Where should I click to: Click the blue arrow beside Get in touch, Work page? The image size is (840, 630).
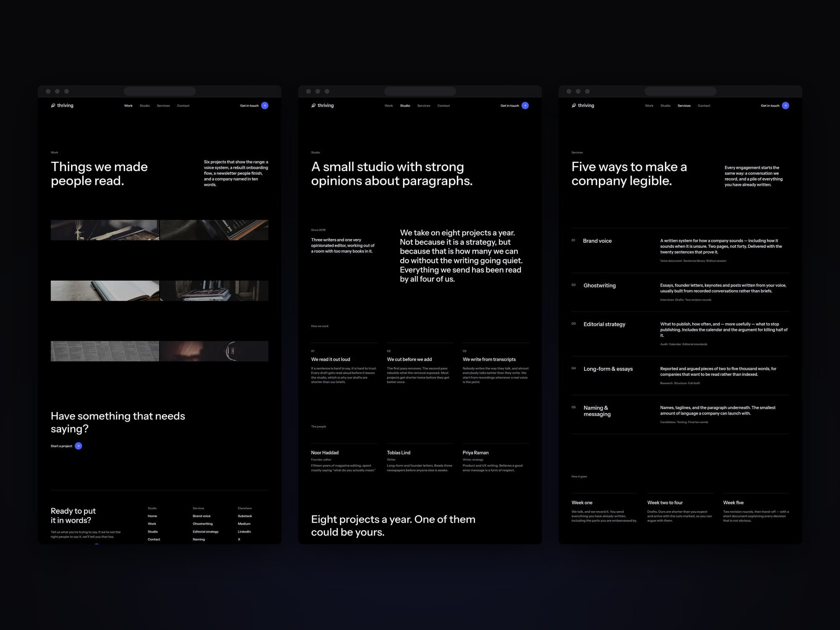coord(265,105)
